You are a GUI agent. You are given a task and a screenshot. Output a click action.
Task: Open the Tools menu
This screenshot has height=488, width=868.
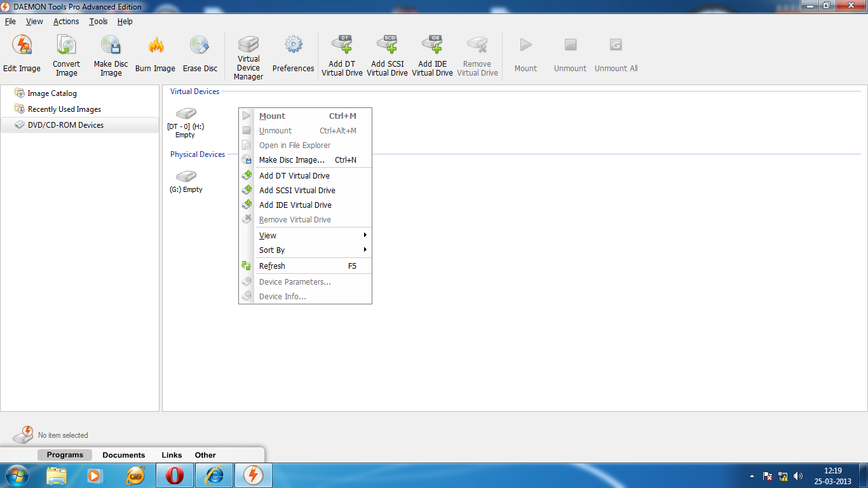[98, 21]
